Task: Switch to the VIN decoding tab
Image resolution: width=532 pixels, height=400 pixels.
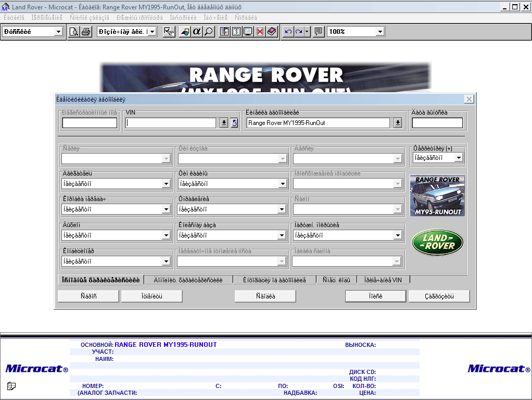Action: 383,280
